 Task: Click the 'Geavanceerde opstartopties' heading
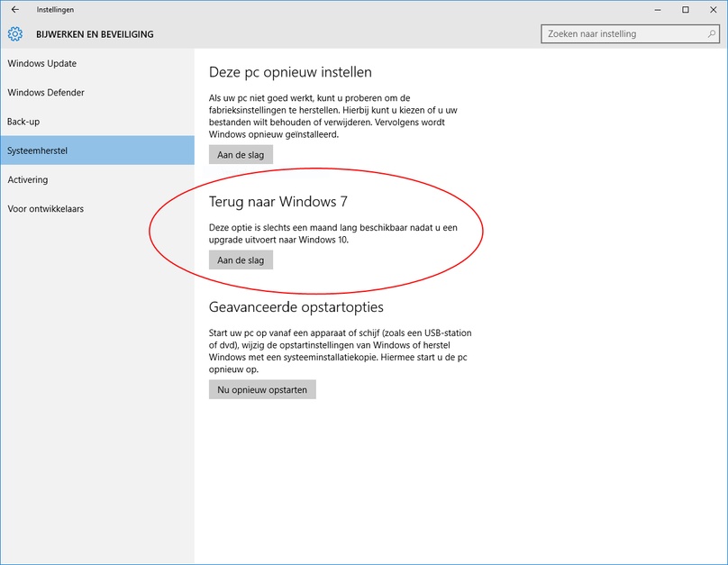tap(296, 307)
